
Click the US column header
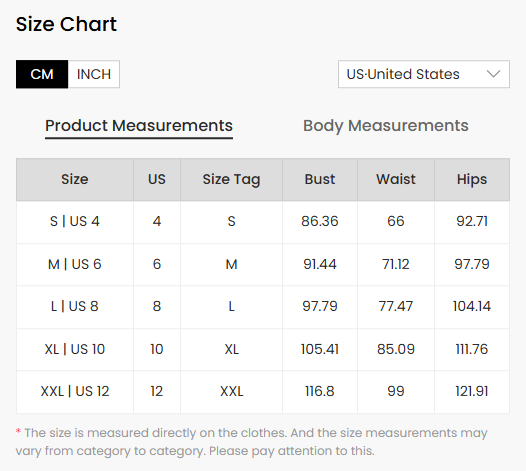[157, 179]
